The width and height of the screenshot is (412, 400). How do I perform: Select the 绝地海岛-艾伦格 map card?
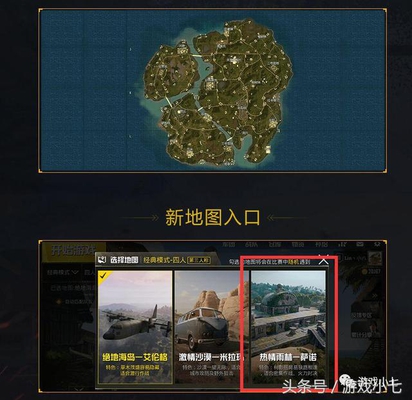135,326
